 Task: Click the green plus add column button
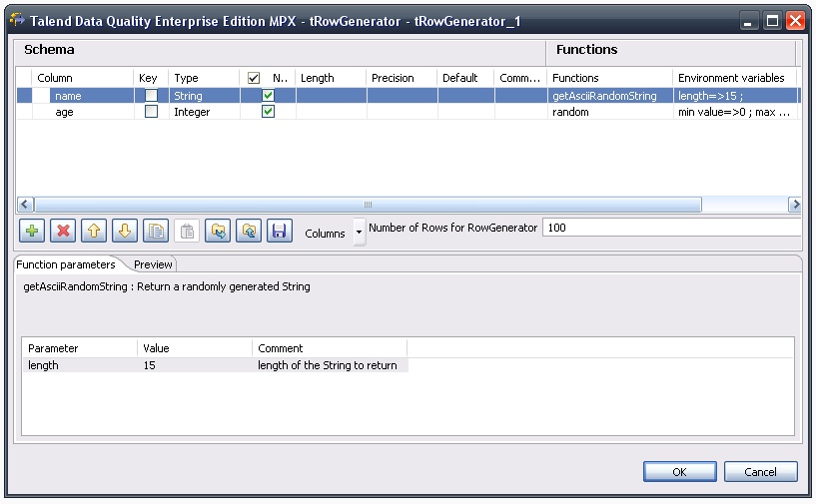tap(32, 231)
